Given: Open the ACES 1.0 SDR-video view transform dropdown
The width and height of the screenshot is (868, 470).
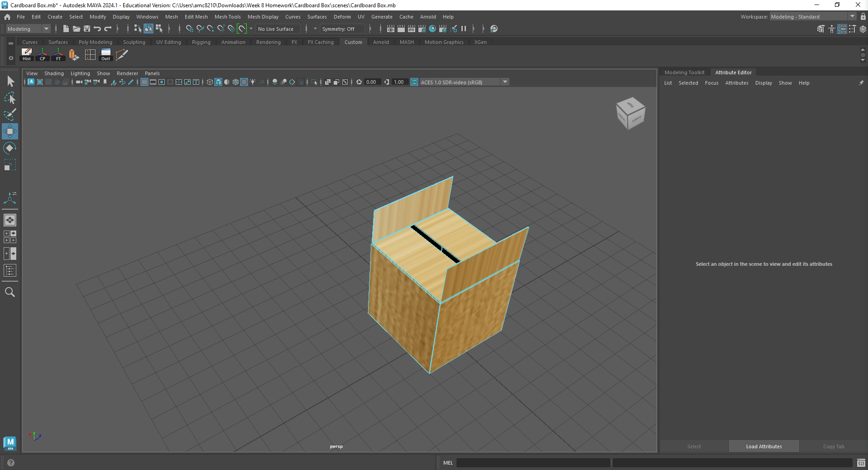Looking at the screenshot, I should click(505, 82).
